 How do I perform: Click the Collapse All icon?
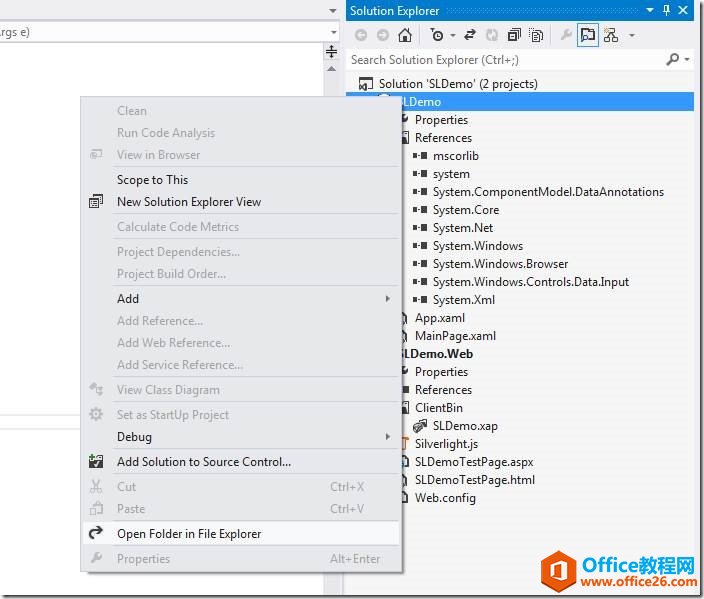click(x=514, y=35)
